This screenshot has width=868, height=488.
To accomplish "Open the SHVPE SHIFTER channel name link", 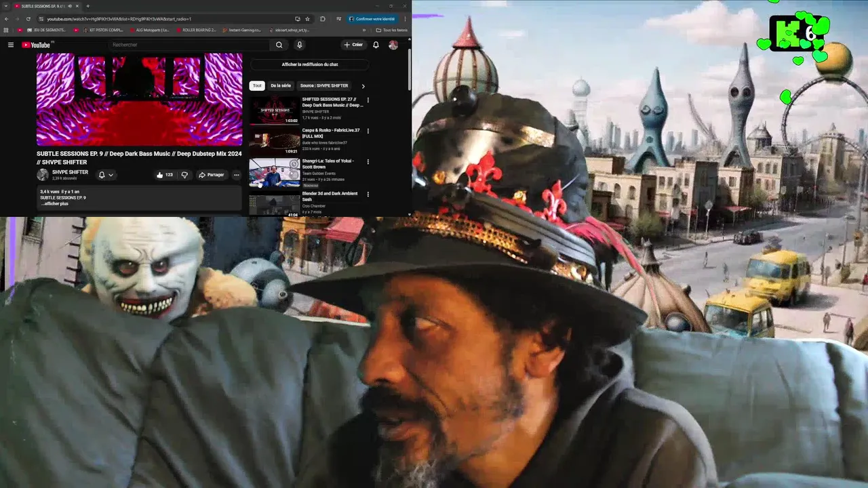I will (70, 172).
